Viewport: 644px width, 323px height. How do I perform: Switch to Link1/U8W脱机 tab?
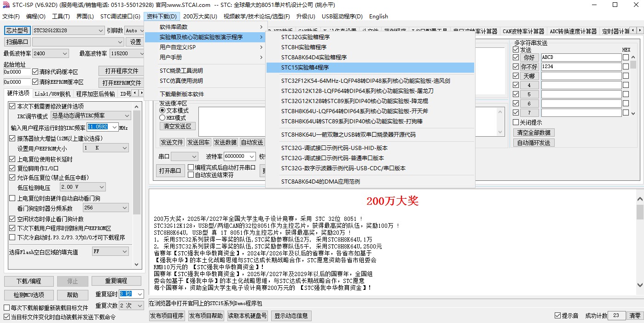(x=52, y=94)
